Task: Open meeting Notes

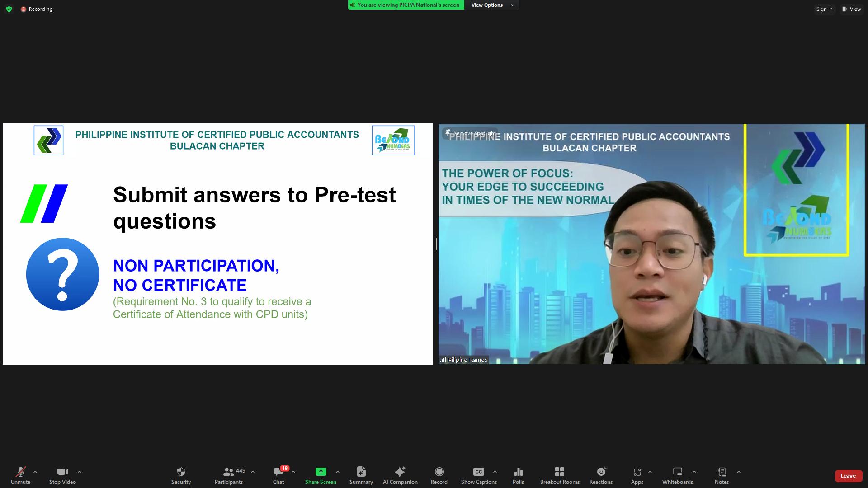Action: tap(722, 476)
